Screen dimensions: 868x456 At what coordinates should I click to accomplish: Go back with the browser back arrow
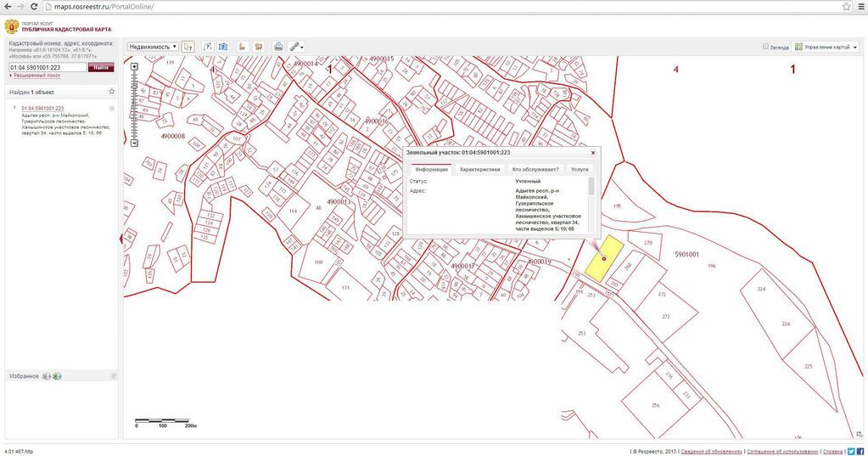(x=8, y=7)
